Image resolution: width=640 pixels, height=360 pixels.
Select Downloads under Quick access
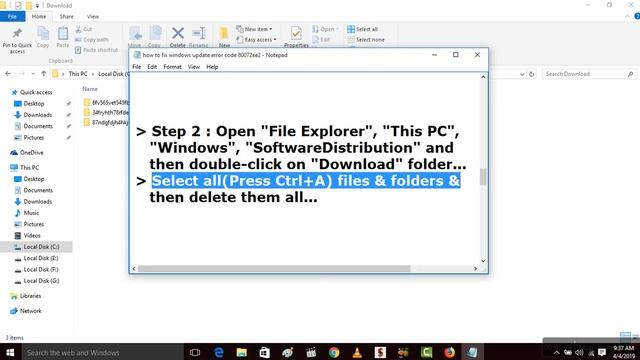[x=38, y=115]
